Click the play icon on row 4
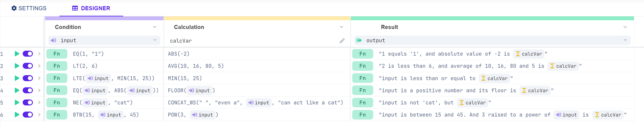This screenshot has width=644, height=131. 17,90
